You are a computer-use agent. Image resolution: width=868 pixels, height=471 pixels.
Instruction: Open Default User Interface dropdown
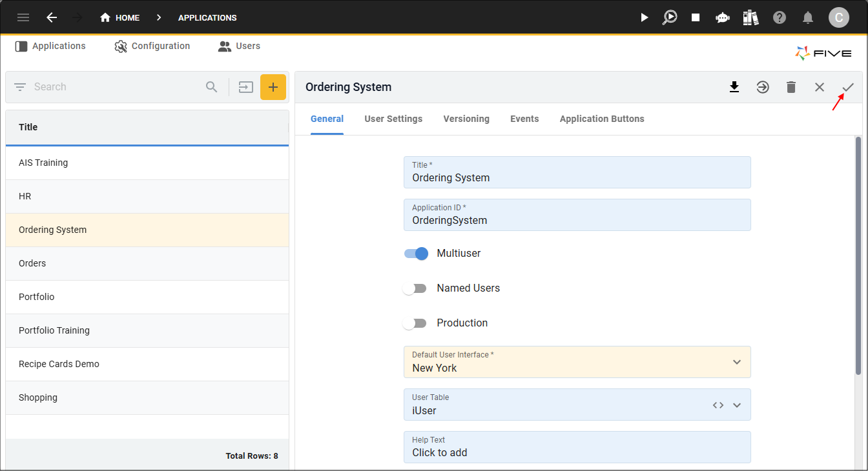(577, 362)
